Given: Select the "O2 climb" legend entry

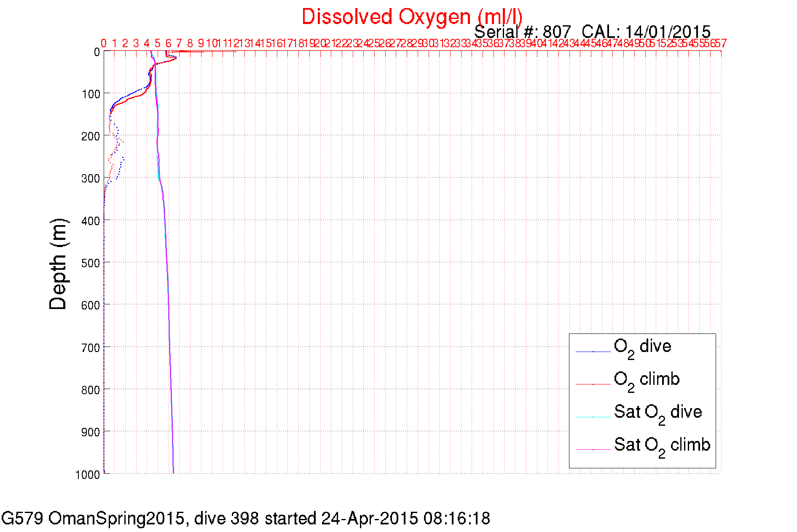Looking at the screenshot, I should (647, 381).
